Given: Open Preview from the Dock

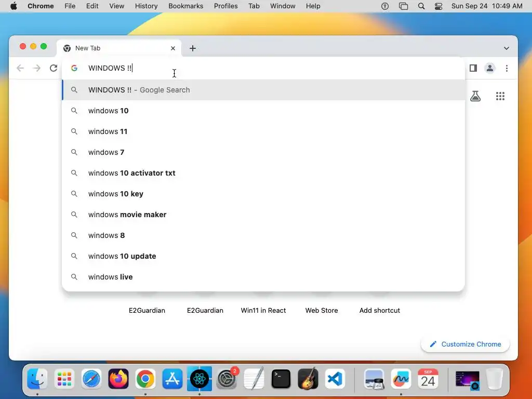Looking at the screenshot, I should [374, 379].
